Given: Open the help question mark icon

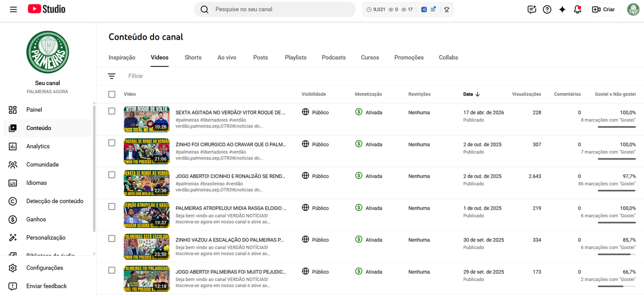Looking at the screenshot, I should point(547,9).
